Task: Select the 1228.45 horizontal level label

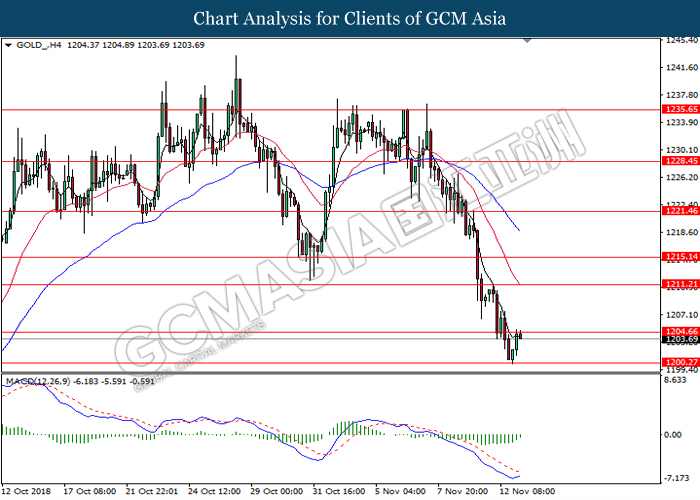Action: point(681,161)
